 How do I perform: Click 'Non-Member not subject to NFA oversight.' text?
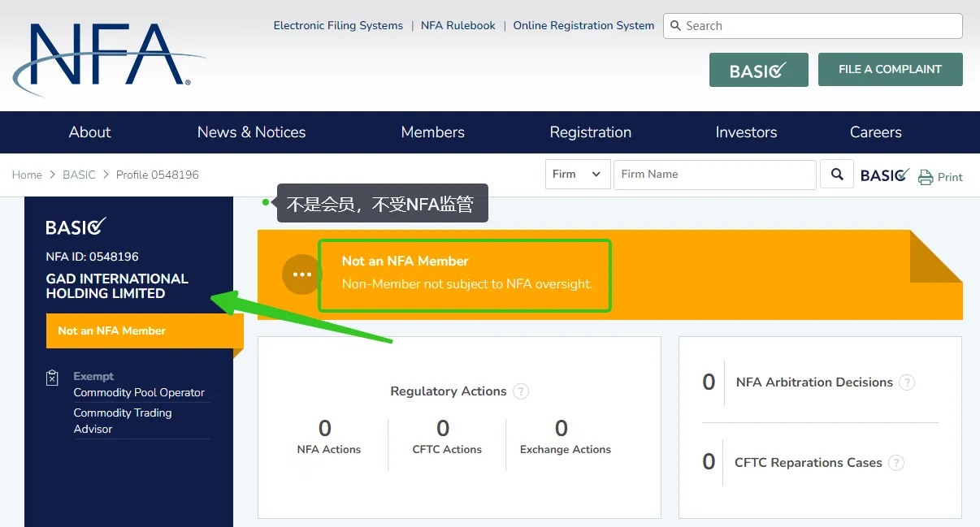coord(467,284)
